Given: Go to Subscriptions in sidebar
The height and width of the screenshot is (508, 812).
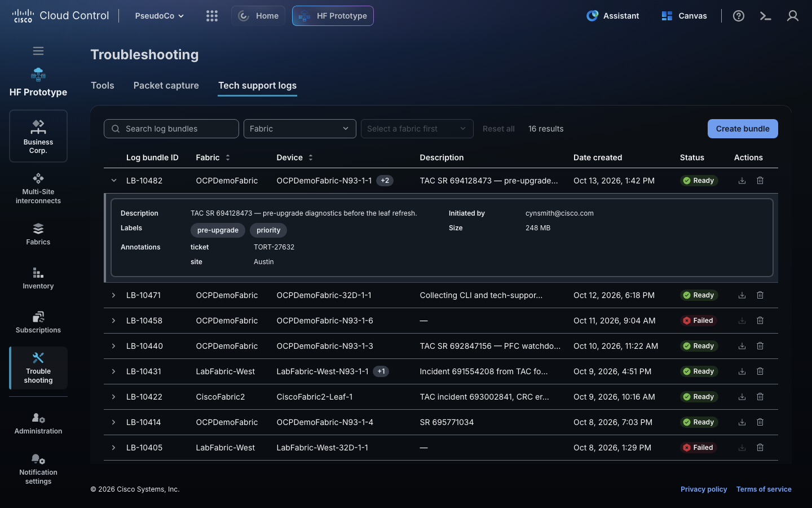Looking at the screenshot, I should [38, 322].
